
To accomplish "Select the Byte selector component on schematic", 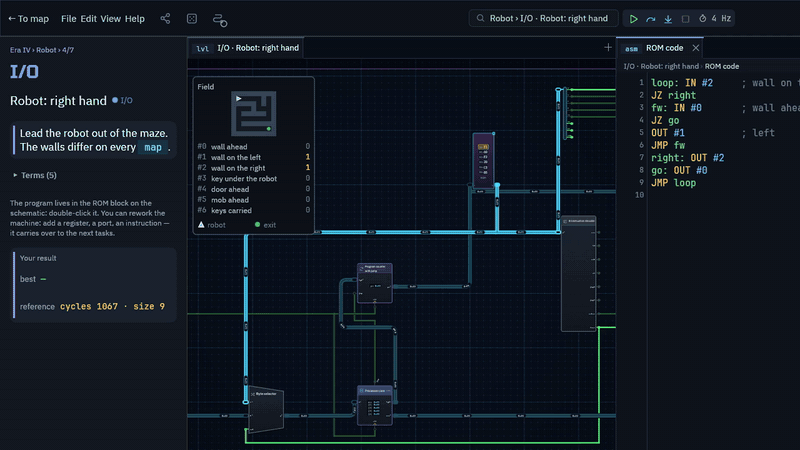I will tap(266, 410).
